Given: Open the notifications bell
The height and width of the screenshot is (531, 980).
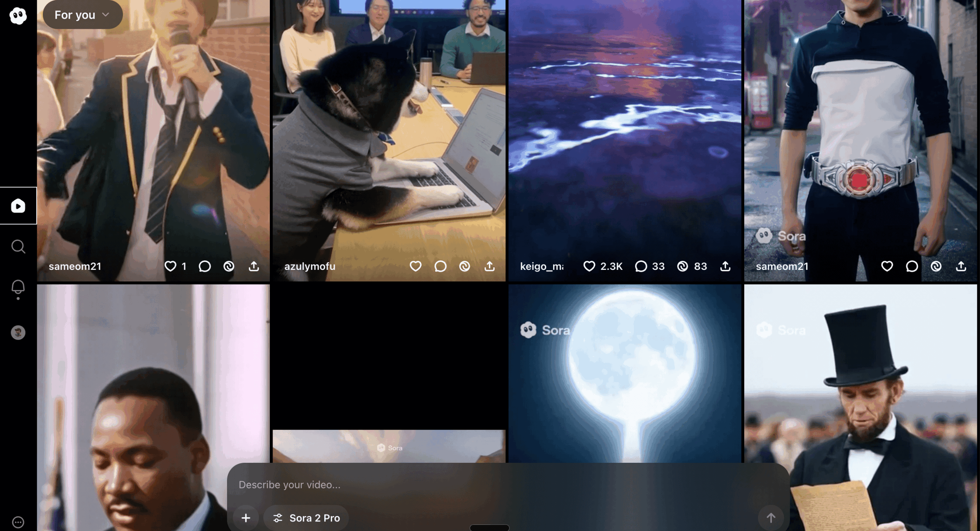Looking at the screenshot, I should tap(18, 287).
